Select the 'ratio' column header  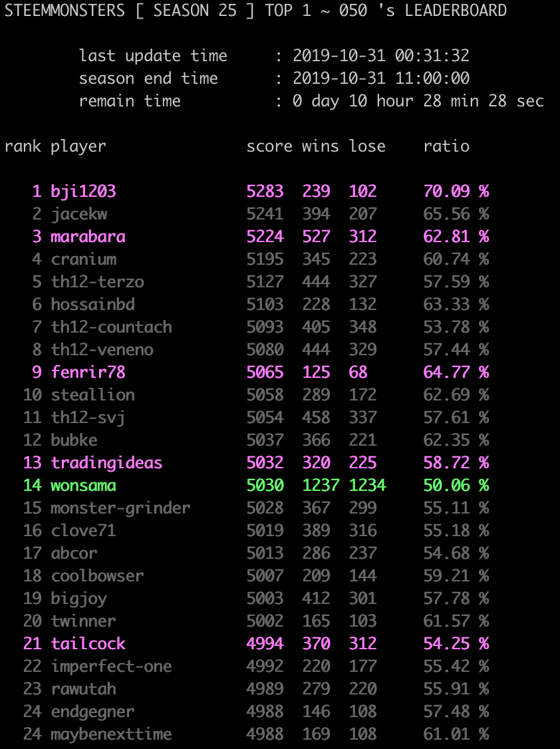446,146
